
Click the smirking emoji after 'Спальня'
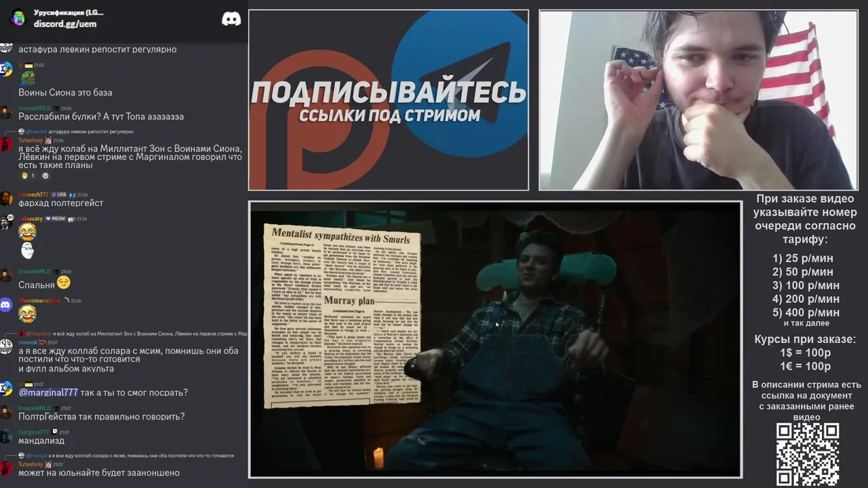[x=64, y=283]
